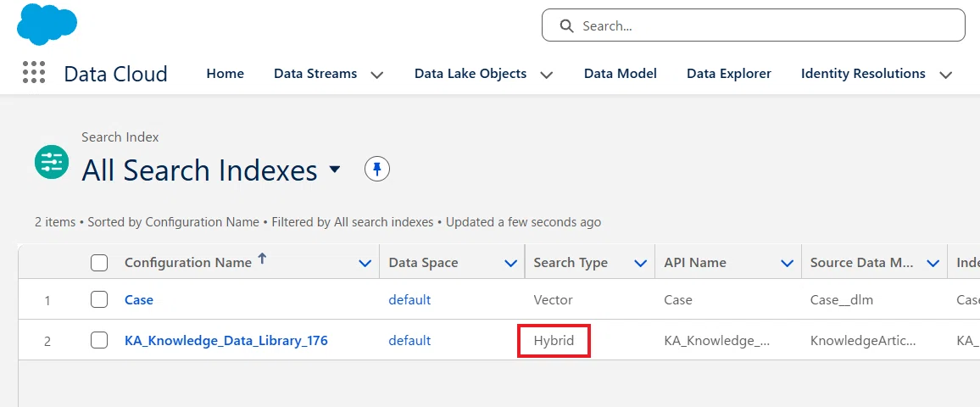Open Configuration Name column actions chevron
The image size is (980, 407).
tap(365, 264)
